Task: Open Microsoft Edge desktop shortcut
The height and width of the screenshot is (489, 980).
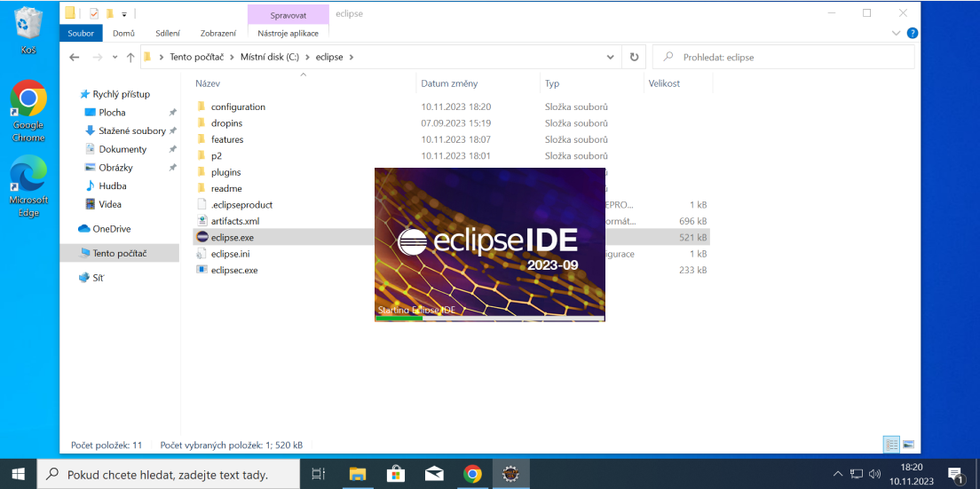Action: point(28,185)
